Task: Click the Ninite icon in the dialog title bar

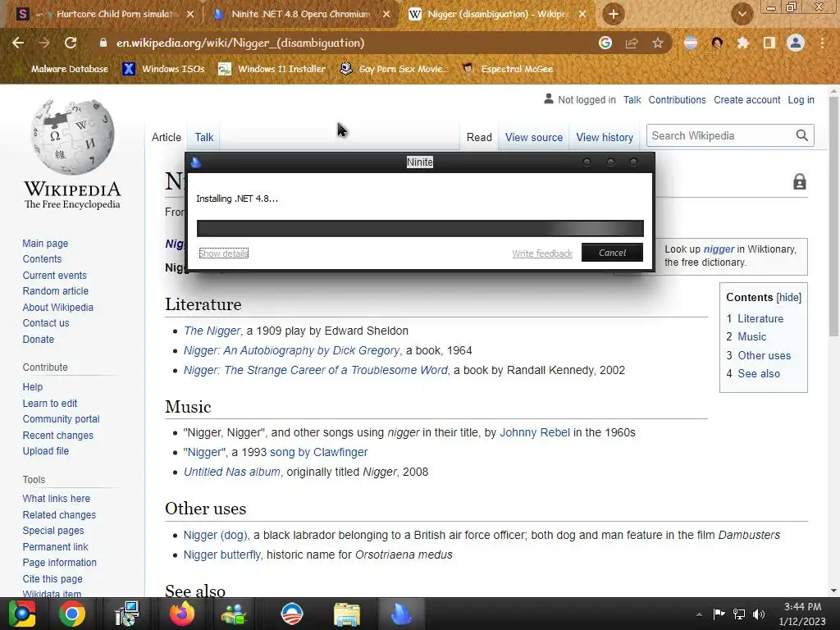Action: pyautogui.click(x=195, y=162)
